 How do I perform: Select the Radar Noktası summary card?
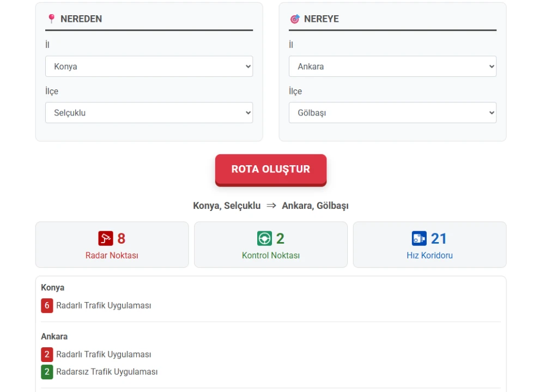tap(112, 245)
